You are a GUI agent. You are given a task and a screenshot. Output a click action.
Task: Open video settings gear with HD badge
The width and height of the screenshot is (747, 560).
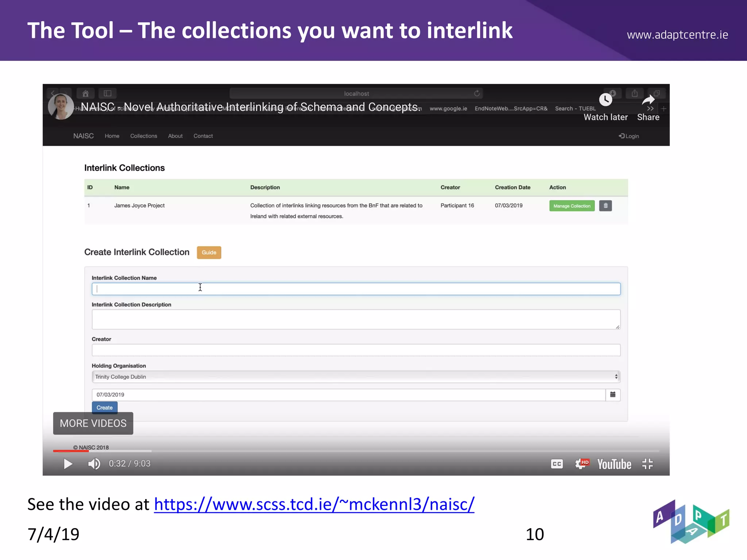click(x=581, y=464)
